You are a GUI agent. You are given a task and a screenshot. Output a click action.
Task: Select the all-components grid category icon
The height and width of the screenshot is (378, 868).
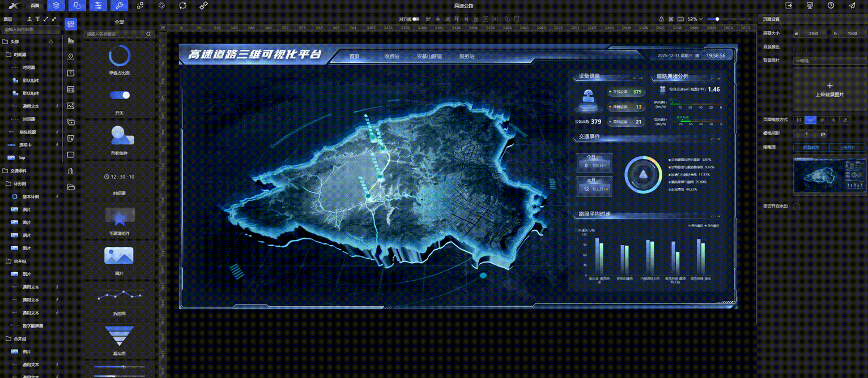pyautogui.click(x=71, y=24)
